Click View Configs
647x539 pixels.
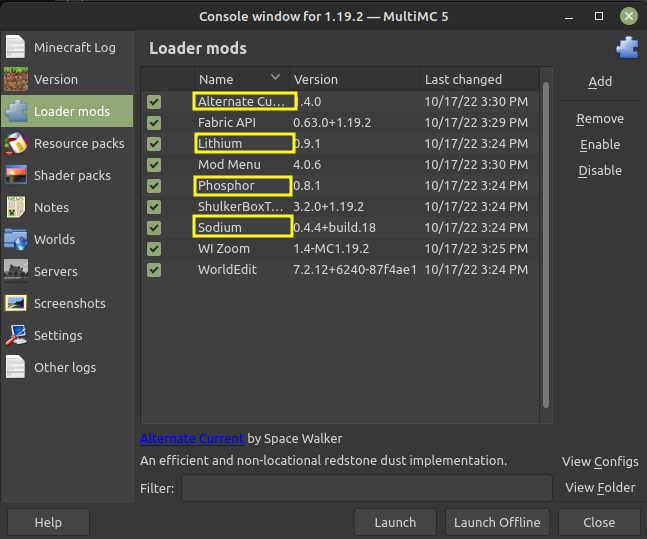click(x=600, y=461)
